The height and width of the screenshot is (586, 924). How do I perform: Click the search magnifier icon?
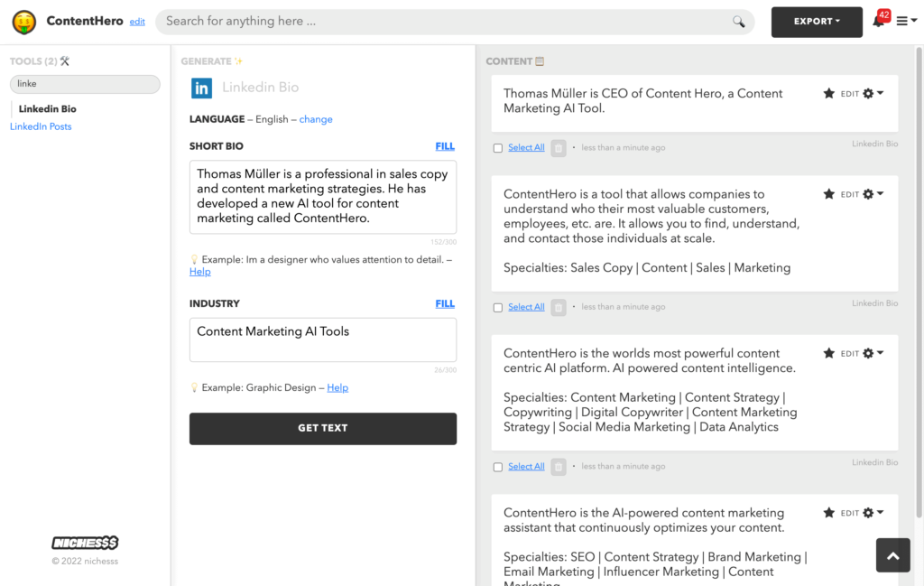pyautogui.click(x=738, y=22)
